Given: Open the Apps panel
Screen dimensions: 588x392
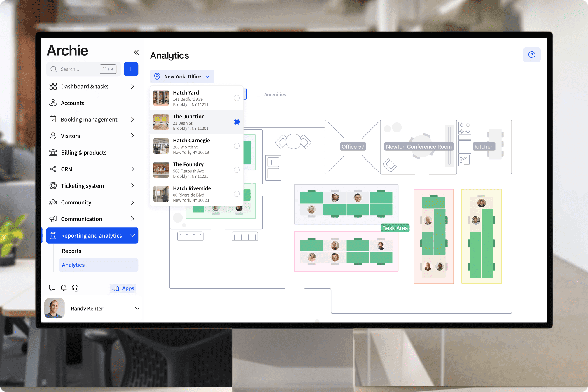Looking at the screenshot, I should [x=123, y=288].
